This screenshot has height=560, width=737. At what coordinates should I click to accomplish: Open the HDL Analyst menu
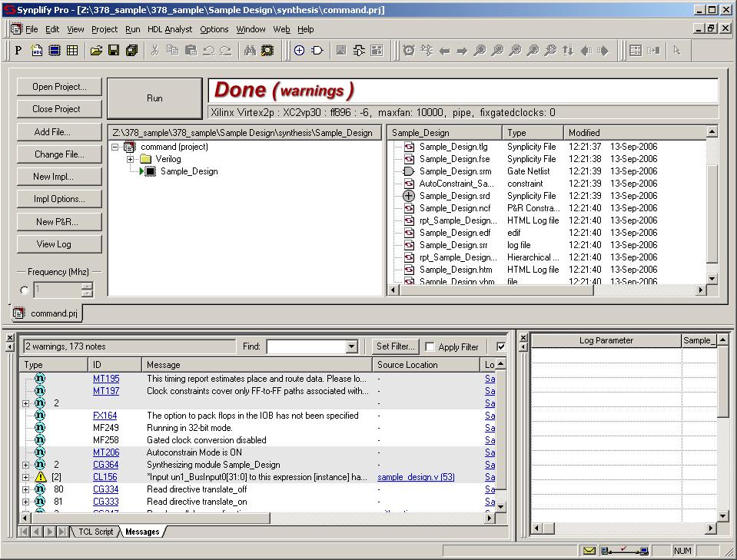coord(170,29)
